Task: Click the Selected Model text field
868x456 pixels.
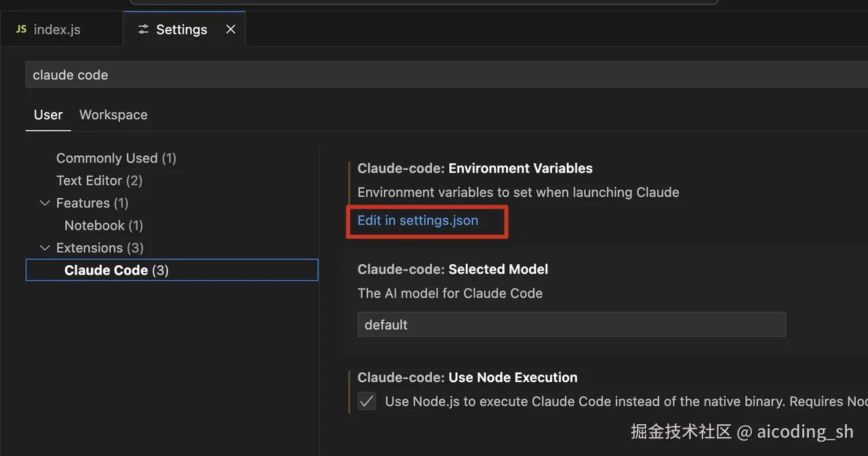Action: (x=571, y=325)
